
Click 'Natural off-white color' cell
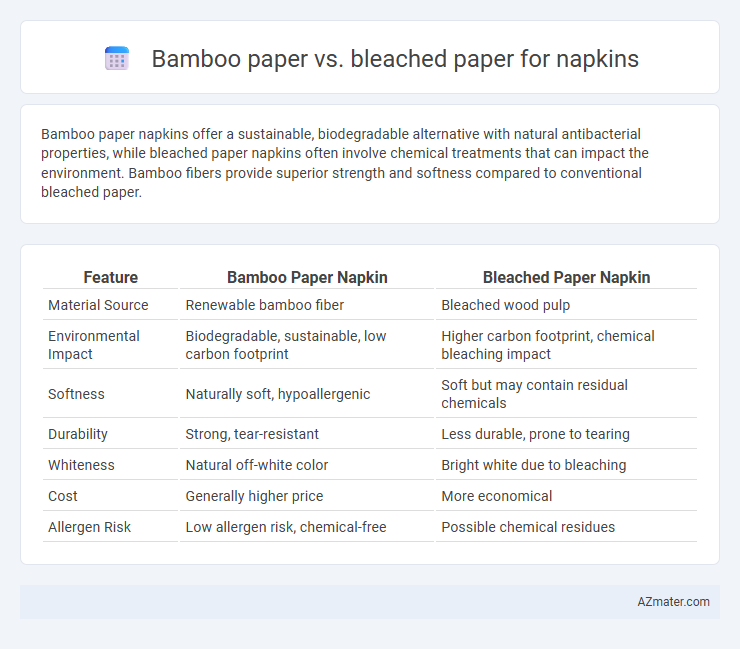coord(257,465)
